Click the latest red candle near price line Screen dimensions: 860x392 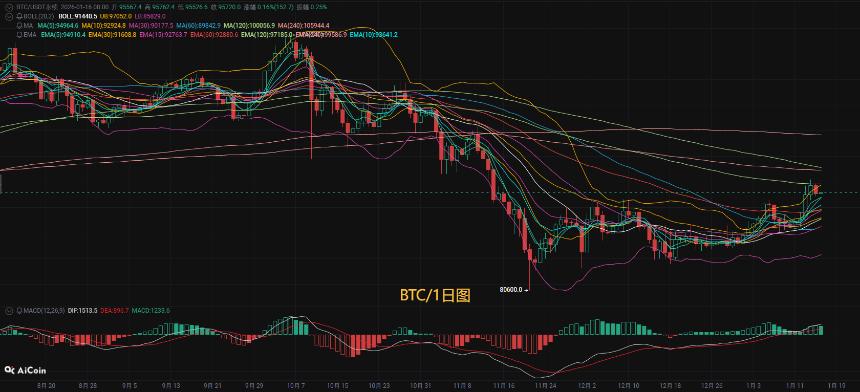(816, 189)
